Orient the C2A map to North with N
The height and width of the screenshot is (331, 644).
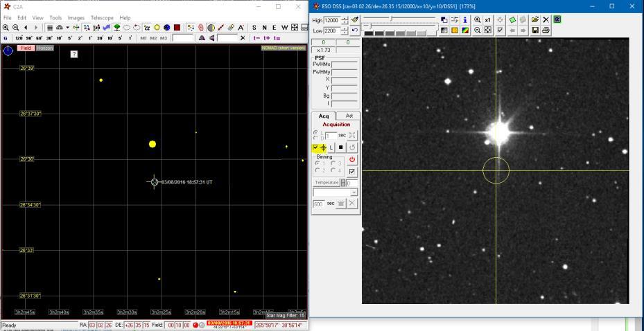coord(264,28)
